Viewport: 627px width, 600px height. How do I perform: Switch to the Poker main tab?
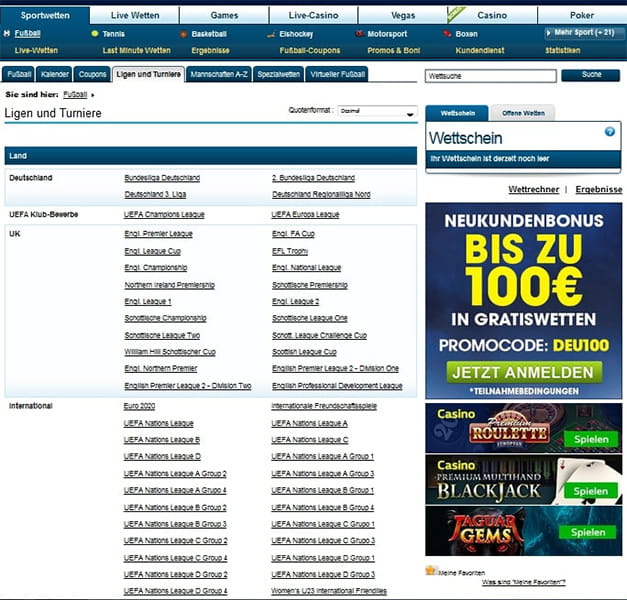point(582,15)
